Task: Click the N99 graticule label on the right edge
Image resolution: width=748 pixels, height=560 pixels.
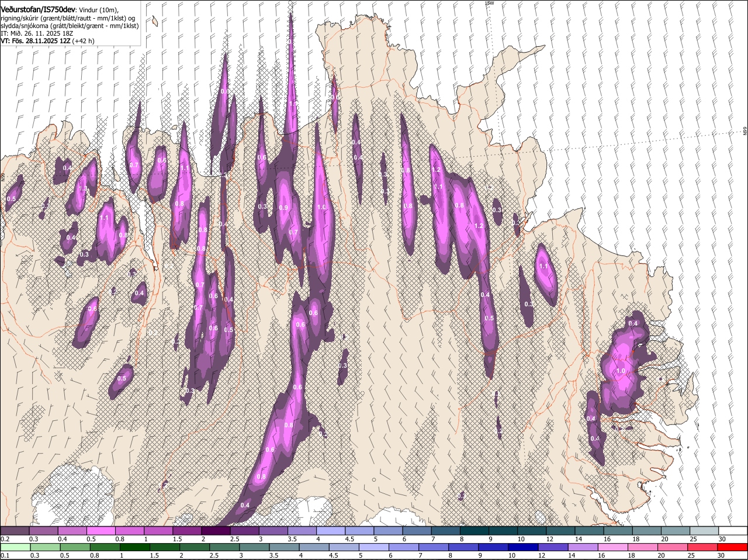Action: click(x=745, y=132)
